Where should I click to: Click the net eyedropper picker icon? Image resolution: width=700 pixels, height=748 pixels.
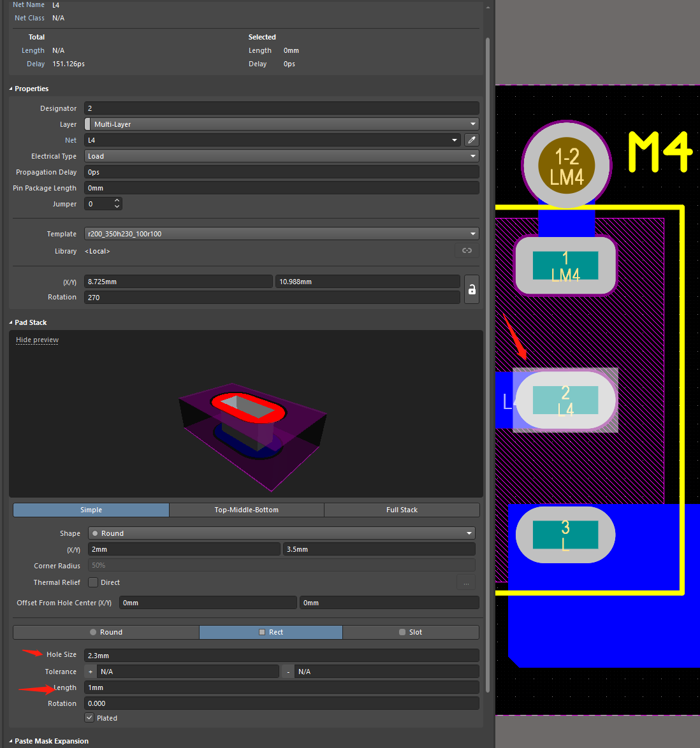pyautogui.click(x=472, y=140)
